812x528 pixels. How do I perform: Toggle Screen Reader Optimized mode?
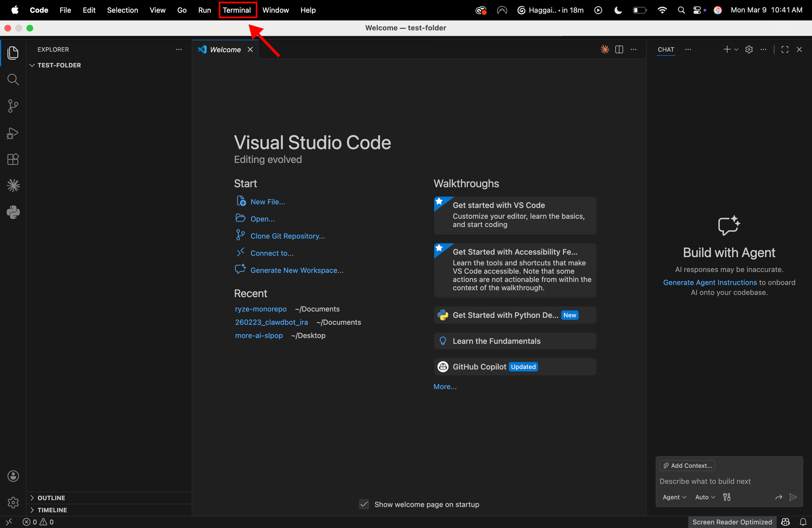pos(732,522)
